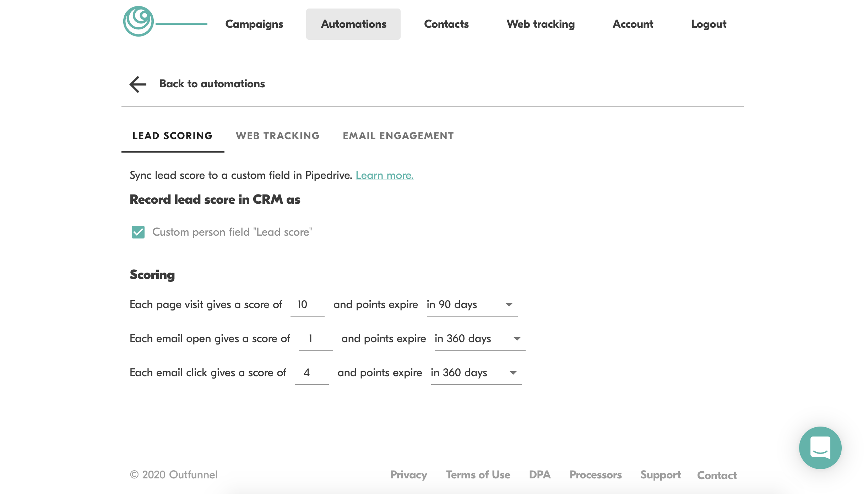
Task: Open the email open expiry dropdown
Action: [480, 339]
